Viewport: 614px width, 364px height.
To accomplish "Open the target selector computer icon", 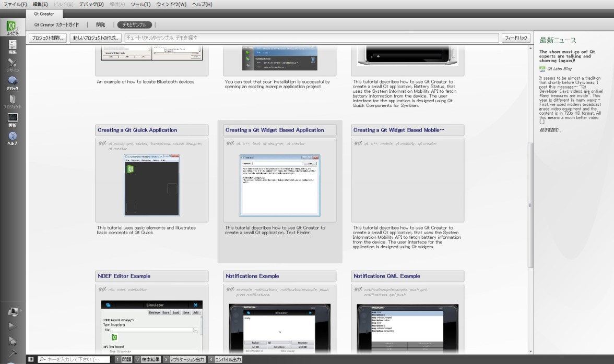I will [13, 312].
